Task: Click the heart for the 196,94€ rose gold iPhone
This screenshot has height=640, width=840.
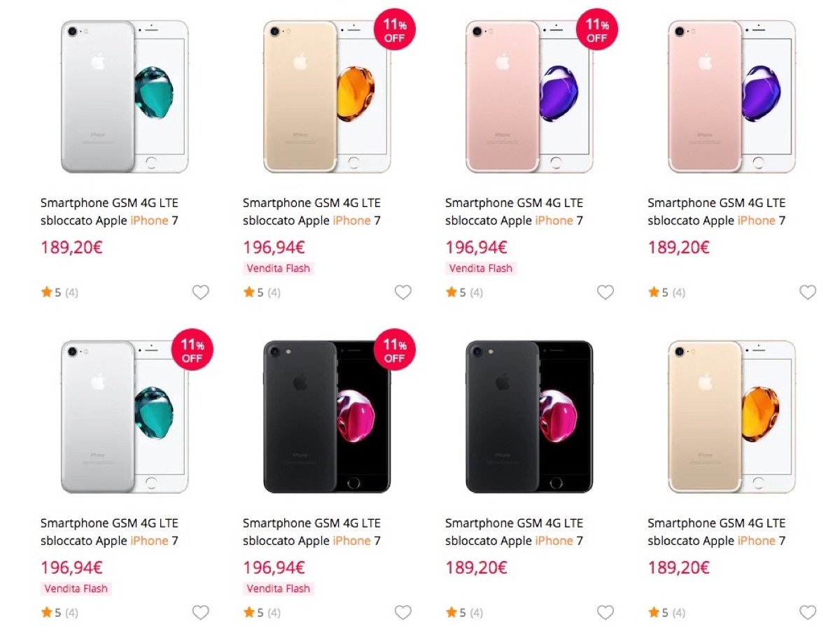Action: (605, 292)
